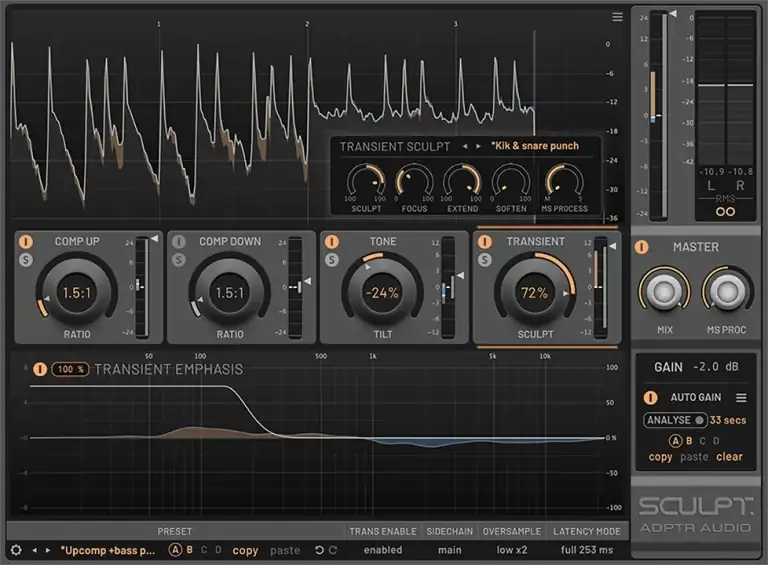Screen dimensions: 768x565
Task: Open the Upcomp +bass preset list
Action: click(x=108, y=550)
